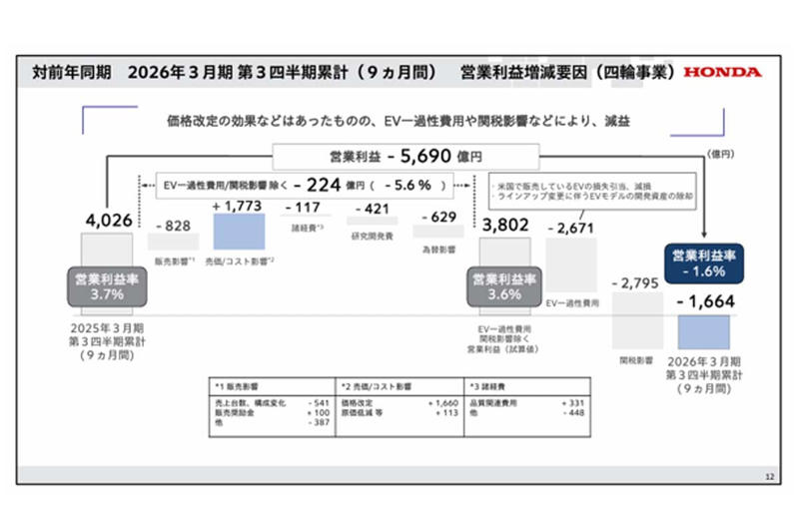This screenshot has height=532, width=799.
Task: Click the 営業利益率 3.6% badge
Action: [504, 286]
